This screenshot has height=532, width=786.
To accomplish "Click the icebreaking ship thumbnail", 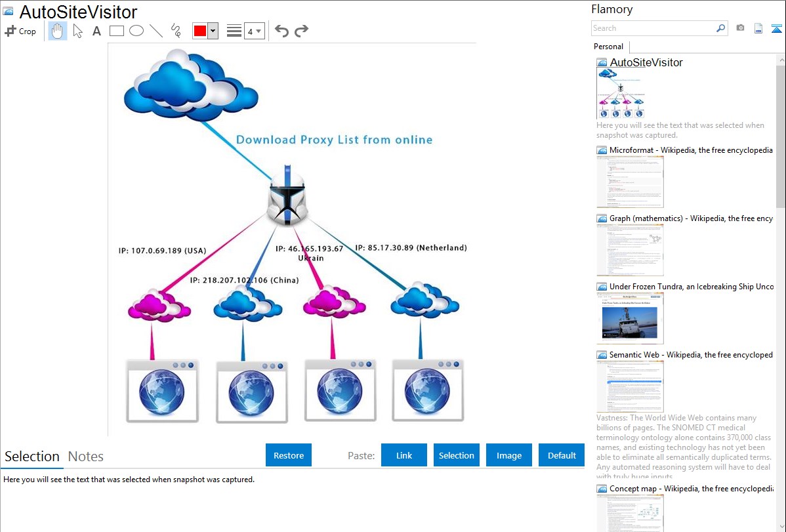I will (x=630, y=318).
